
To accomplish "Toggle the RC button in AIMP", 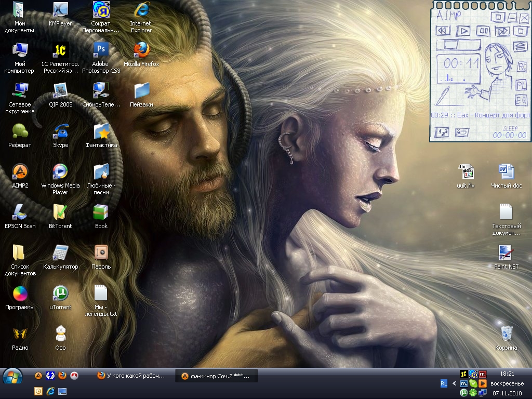I will tap(521, 66).
